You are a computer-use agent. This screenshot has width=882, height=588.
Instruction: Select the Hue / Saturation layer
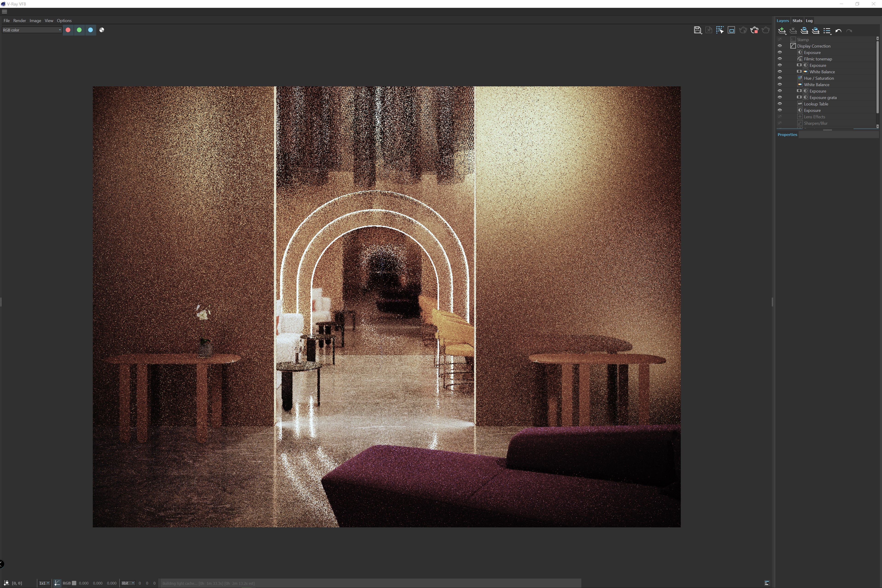(819, 78)
